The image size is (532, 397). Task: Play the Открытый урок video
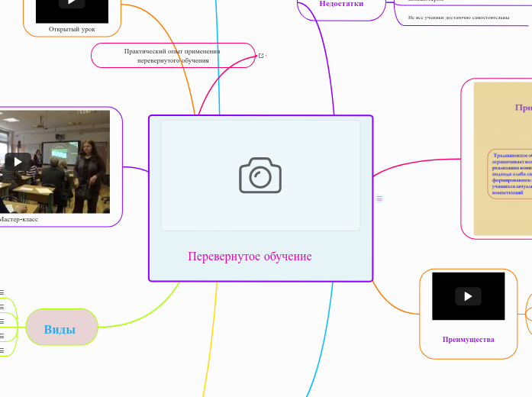[x=72, y=3]
